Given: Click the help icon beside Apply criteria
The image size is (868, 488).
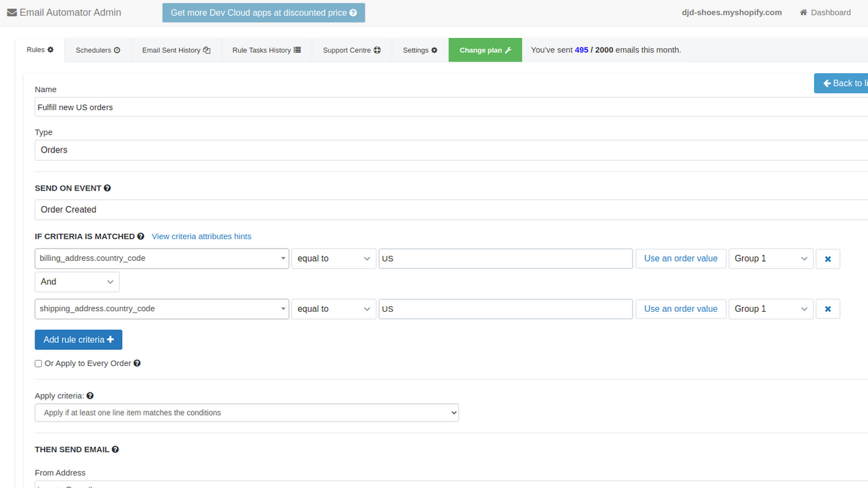Looking at the screenshot, I should tap(90, 396).
